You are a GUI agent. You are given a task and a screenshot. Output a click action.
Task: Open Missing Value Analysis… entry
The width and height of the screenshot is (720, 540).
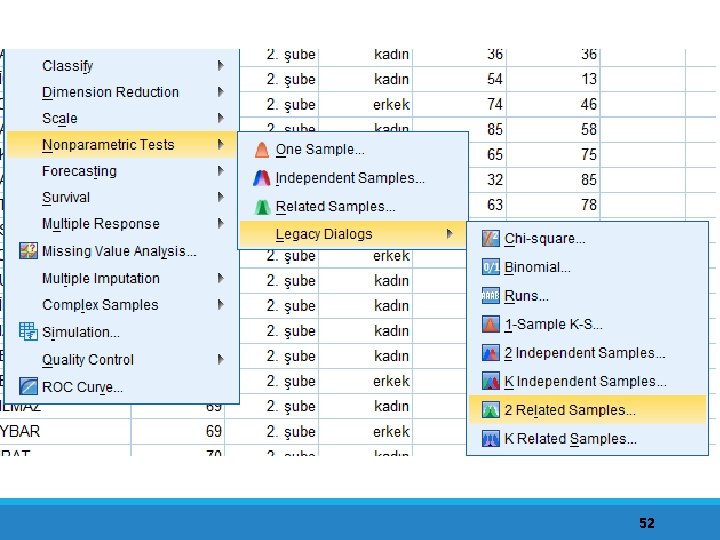coord(122,251)
